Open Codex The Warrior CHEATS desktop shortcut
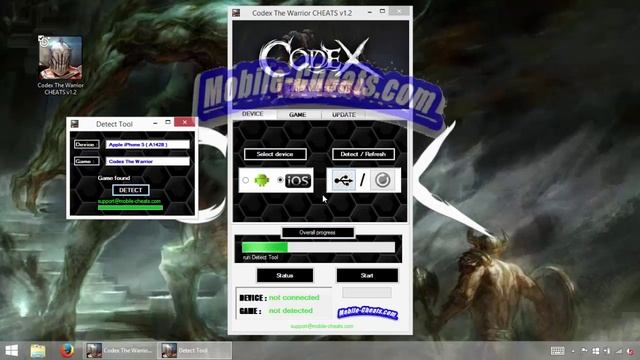 tap(60, 65)
